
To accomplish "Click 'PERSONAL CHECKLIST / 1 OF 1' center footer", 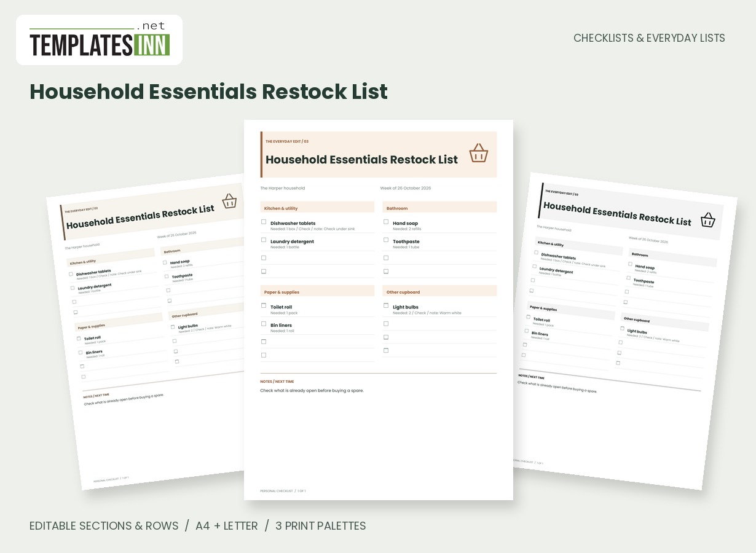I will pos(283,491).
